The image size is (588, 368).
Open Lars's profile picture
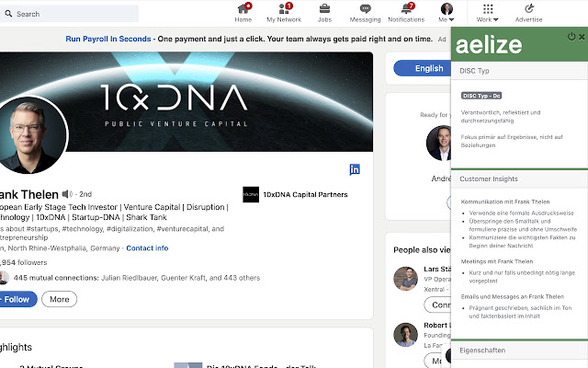[x=405, y=279]
